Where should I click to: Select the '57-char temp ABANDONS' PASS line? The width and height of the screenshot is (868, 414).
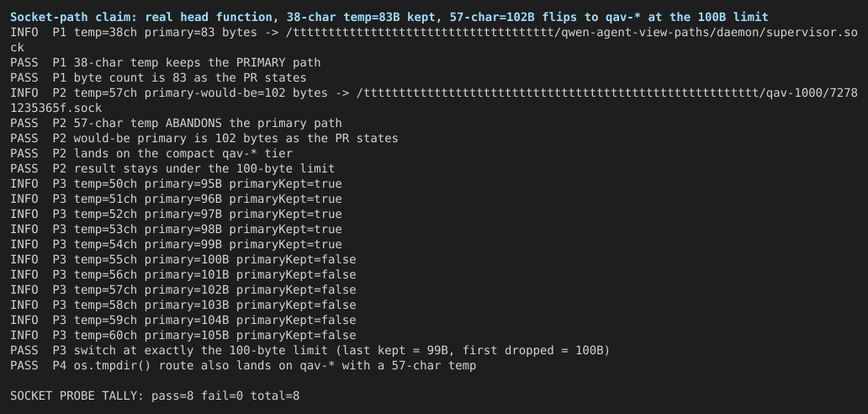point(176,123)
